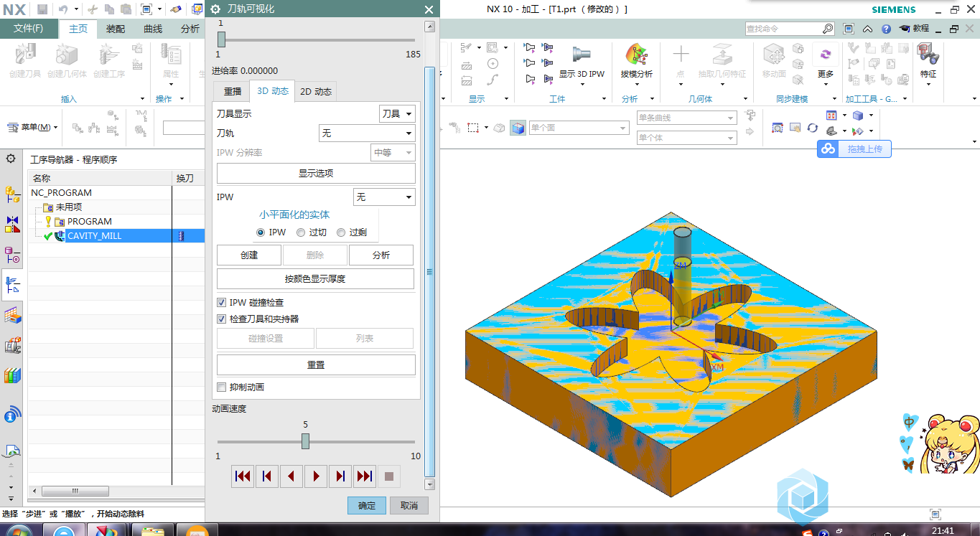The width and height of the screenshot is (980, 536).
Task: Click the navigator settings gear icon
Action: tap(11, 159)
